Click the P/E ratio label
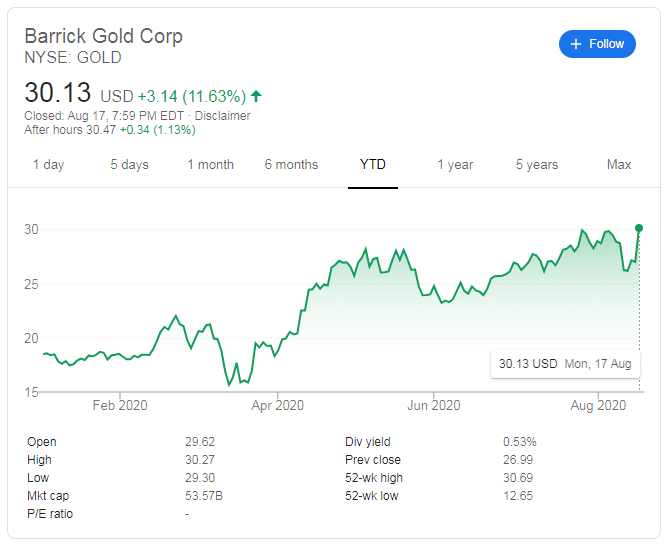This screenshot has width=670, height=545. [50, 513]
